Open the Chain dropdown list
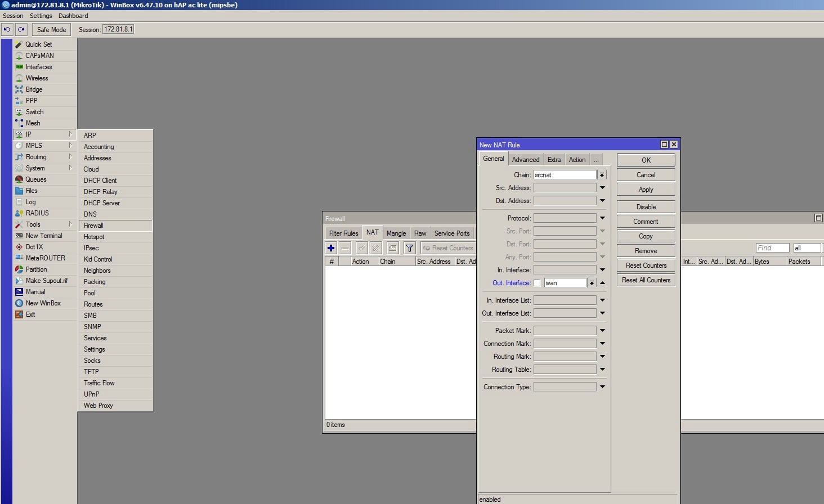The image size is (824, 504). pos(602,175)
